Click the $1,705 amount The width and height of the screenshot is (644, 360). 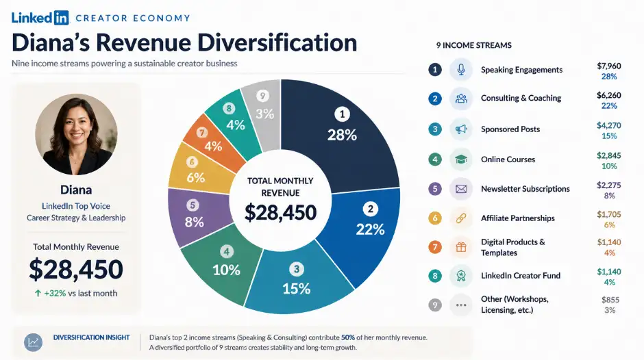608,214
